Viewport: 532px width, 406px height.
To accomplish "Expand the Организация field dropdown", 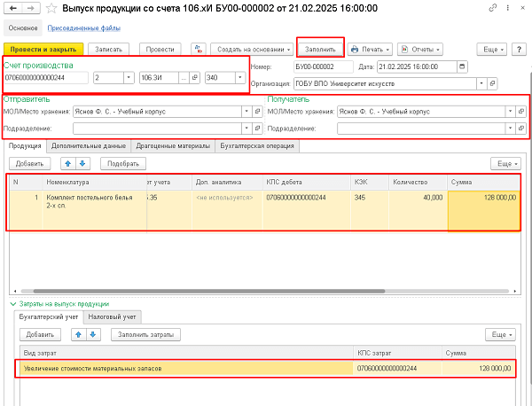I will [x=481, y=83].
